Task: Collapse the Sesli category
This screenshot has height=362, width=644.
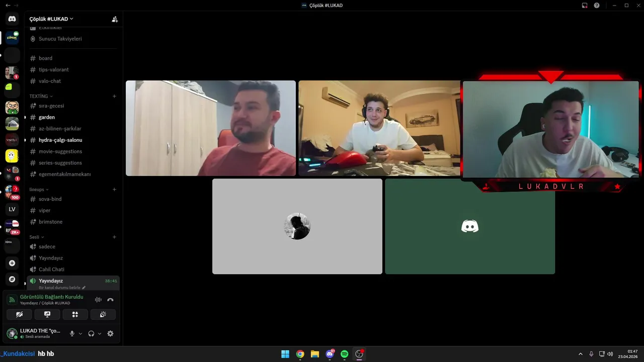Action: point(37,237)
